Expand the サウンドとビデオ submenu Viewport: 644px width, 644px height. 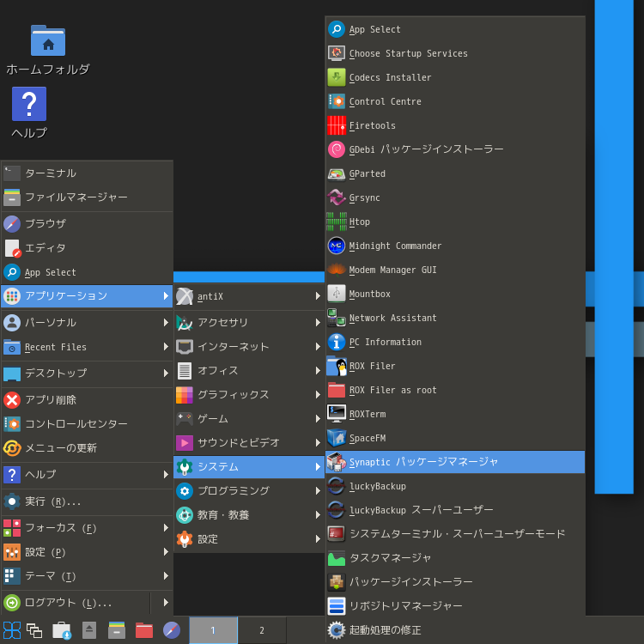[x=249, y=443]
